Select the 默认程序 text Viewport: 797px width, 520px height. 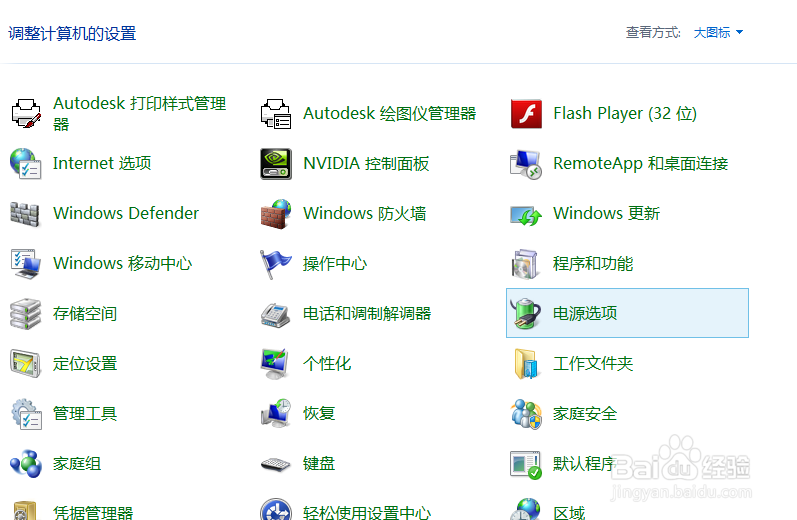point(585,464)
